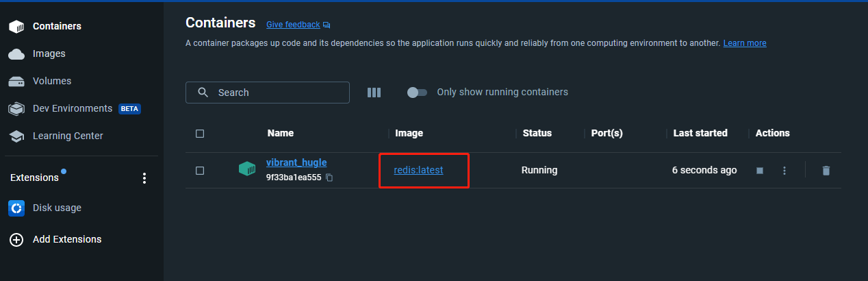The width and height of the screenshot is (868, 281).
Task: Open the Extensions three-dot menu
Action: [144, 178]
